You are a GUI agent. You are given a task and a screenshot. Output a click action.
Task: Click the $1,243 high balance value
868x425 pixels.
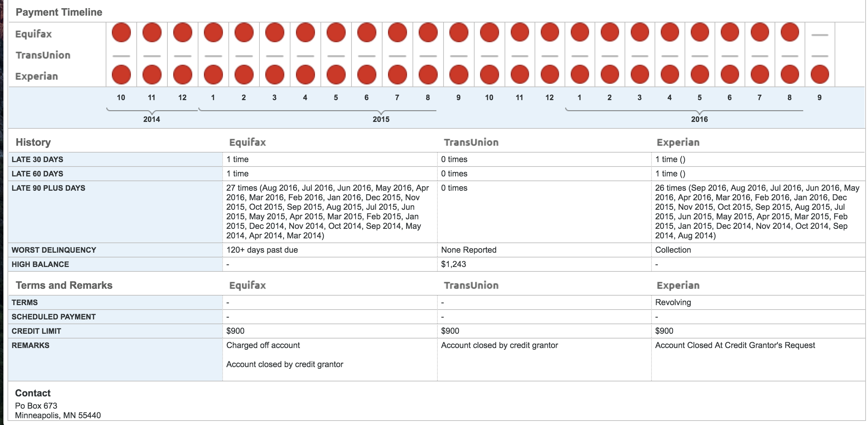point(453,264)
